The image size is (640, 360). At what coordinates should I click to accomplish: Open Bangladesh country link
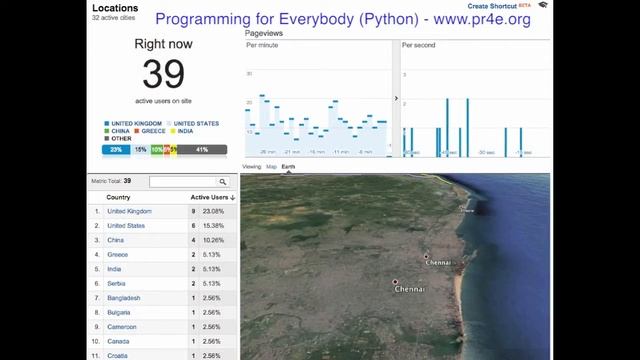[124, 298]
